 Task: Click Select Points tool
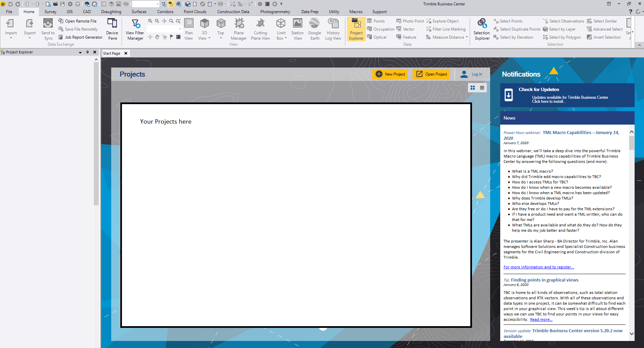coord(508,21)
